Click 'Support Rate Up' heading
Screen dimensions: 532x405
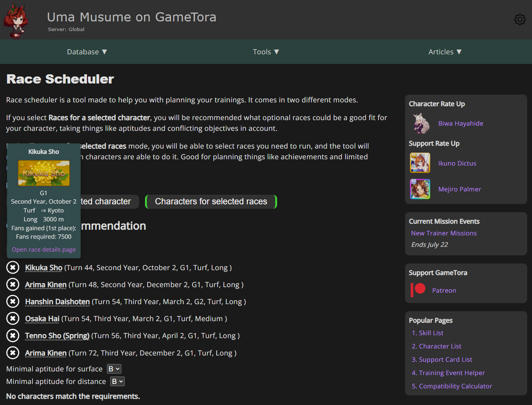pos(434,143)
